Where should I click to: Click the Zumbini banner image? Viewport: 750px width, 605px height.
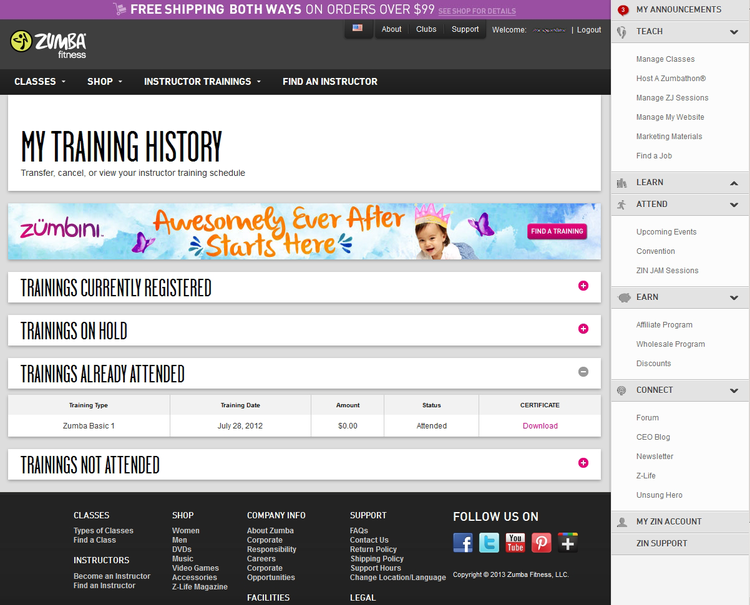click(x=304, y=231)
